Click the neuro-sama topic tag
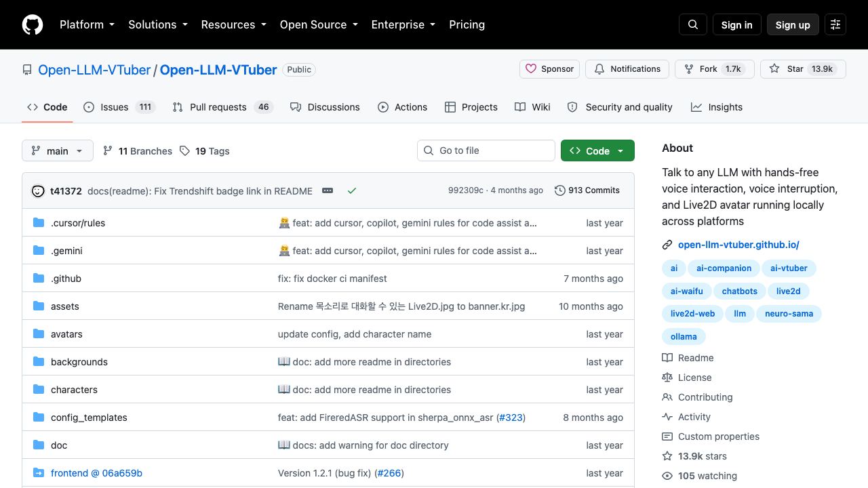The image size is (868, 488). 789,314
